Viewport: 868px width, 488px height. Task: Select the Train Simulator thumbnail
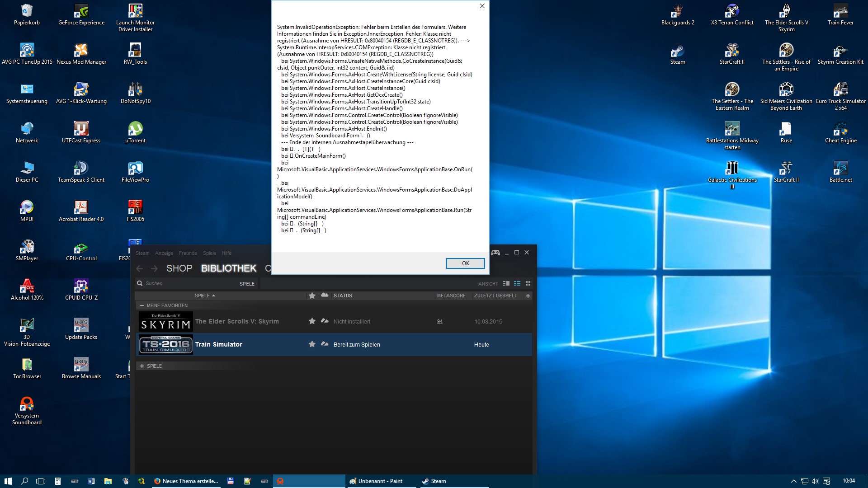coord(166,344)
